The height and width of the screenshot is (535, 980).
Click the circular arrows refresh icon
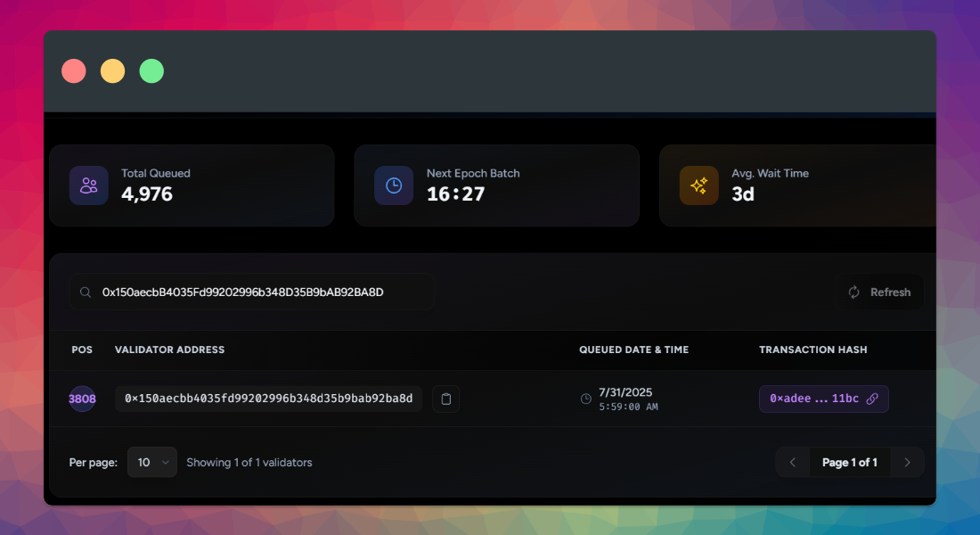853,292
